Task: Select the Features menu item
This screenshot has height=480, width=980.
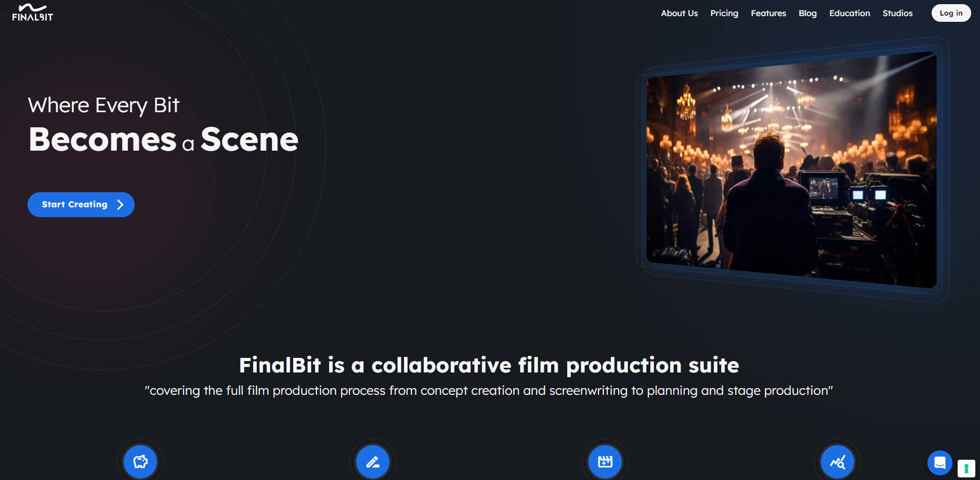Action: pos(768,13)
